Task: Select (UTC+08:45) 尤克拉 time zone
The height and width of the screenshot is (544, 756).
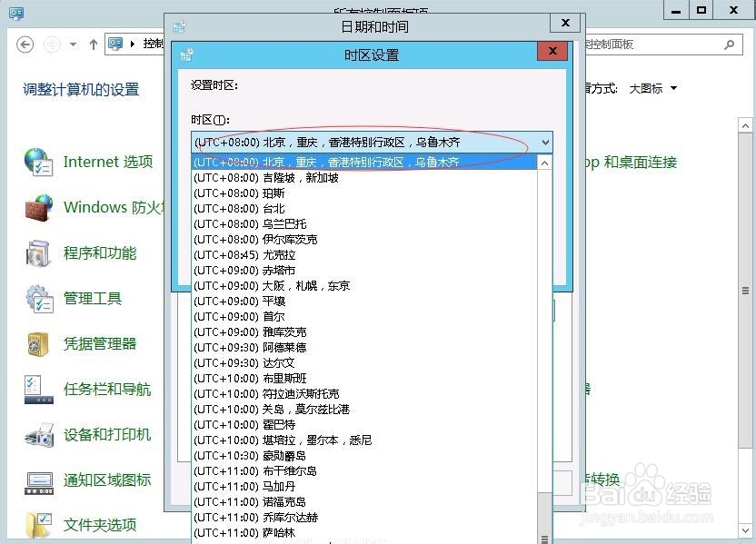Action: [x=364, y=255]
